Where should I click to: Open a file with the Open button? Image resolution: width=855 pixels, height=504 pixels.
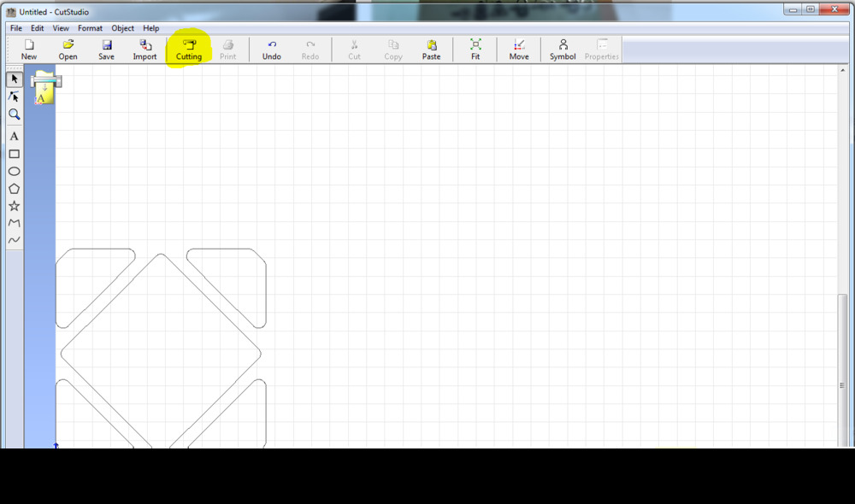[68, 50]
